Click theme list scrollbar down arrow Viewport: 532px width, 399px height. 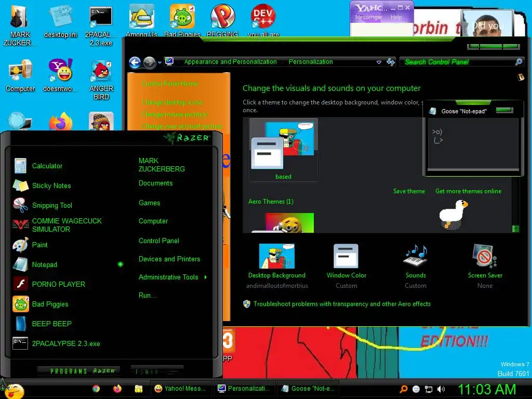515,229
